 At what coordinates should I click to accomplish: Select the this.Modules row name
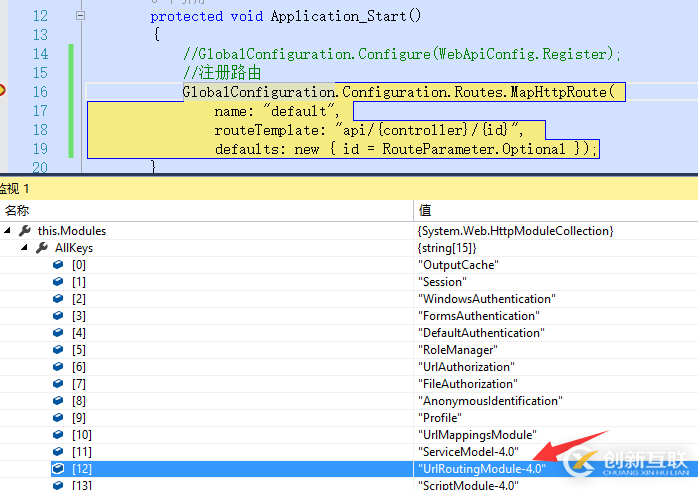72,231
